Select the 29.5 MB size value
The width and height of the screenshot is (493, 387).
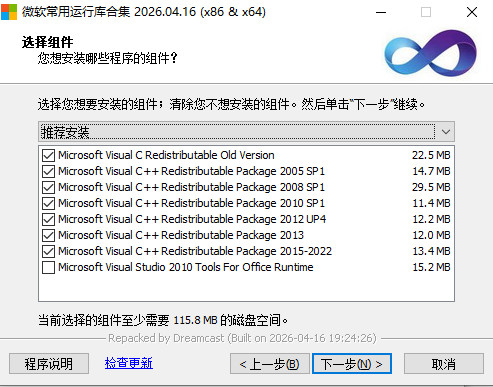431,187
